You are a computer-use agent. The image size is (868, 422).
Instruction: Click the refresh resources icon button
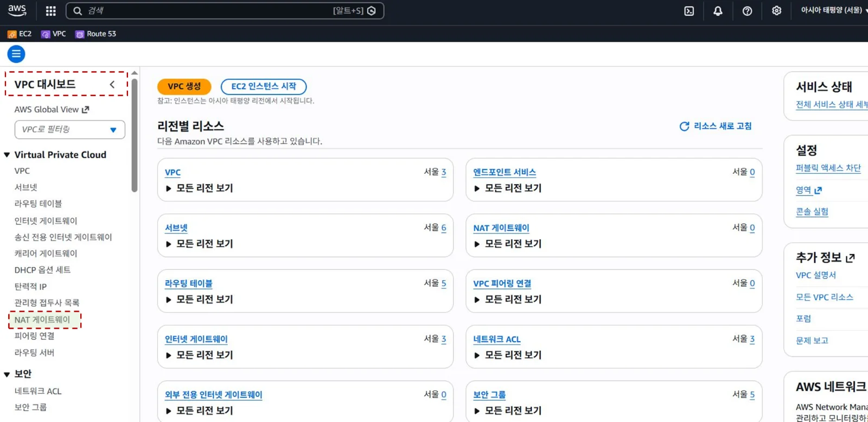(x=684, y=126)
